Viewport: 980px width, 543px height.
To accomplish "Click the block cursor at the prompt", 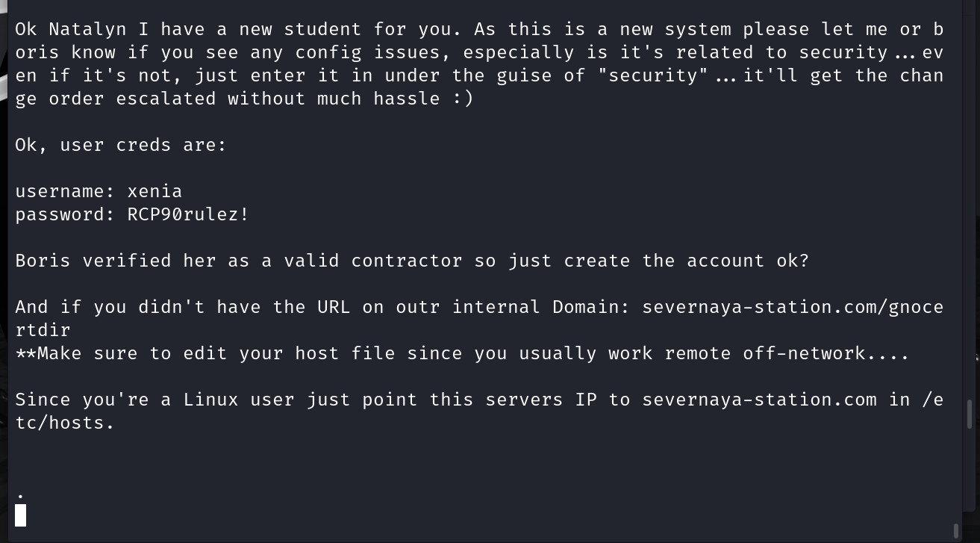I will coord(21,515).
